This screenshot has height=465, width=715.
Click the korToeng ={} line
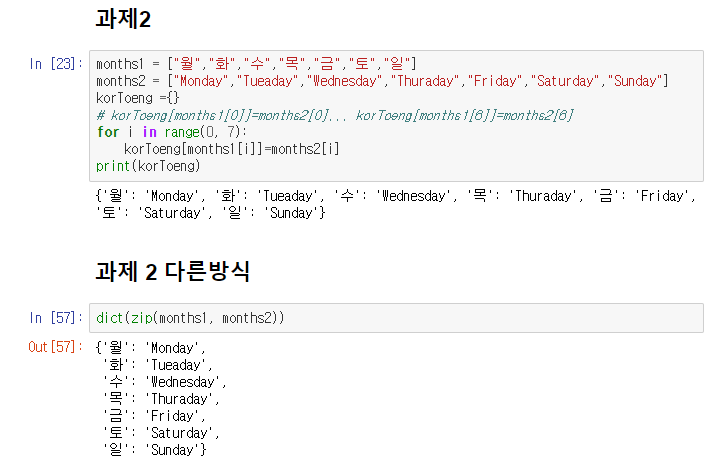coord(138,98)
